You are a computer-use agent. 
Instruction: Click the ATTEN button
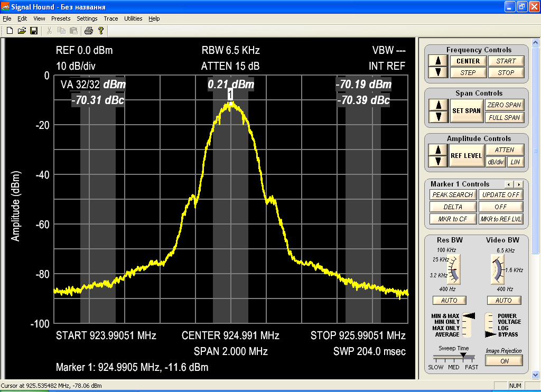505,150
